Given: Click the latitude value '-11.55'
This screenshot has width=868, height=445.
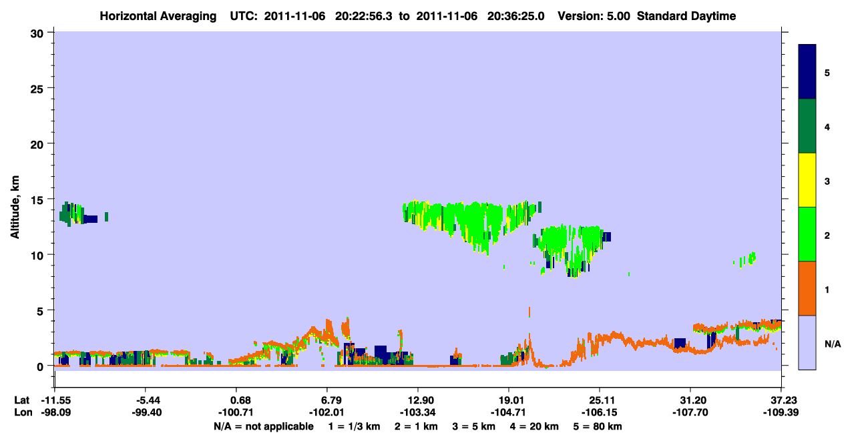Looking at the screenshot, I should (56, 400).
